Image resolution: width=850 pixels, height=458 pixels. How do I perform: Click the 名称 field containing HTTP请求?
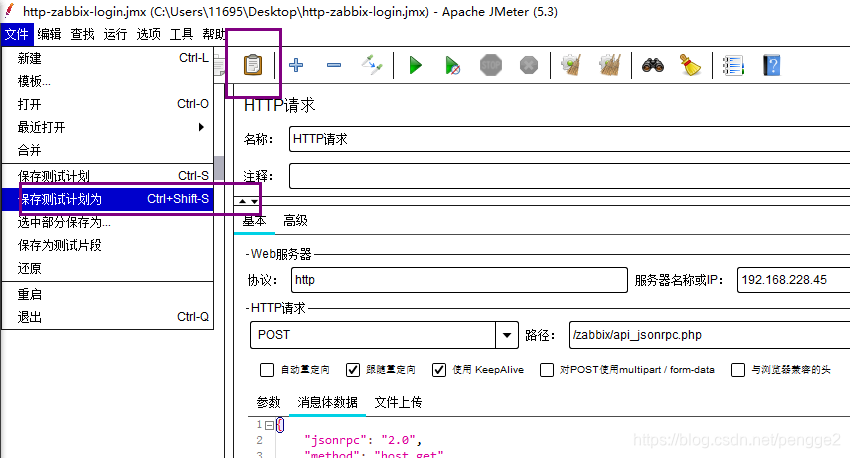click(569, 139)
